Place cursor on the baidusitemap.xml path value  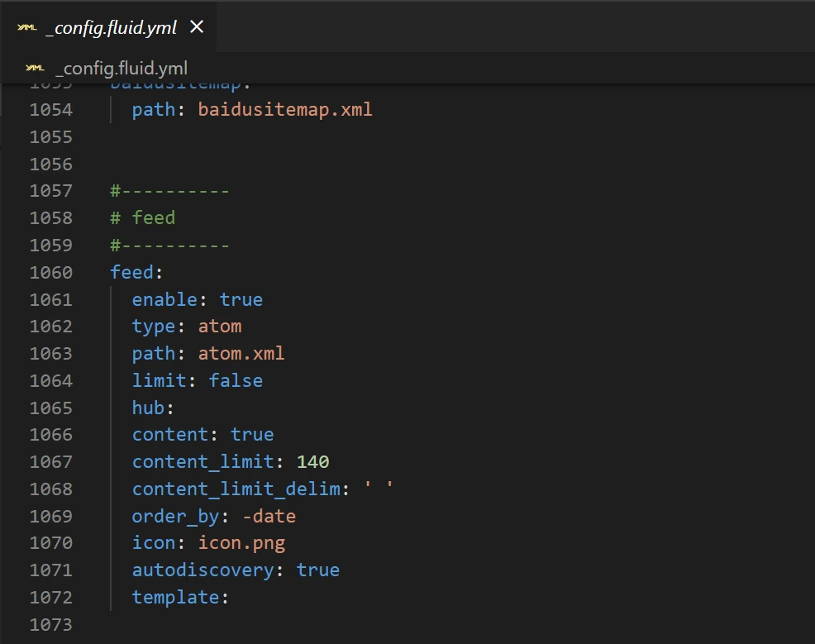click(285, 109)
